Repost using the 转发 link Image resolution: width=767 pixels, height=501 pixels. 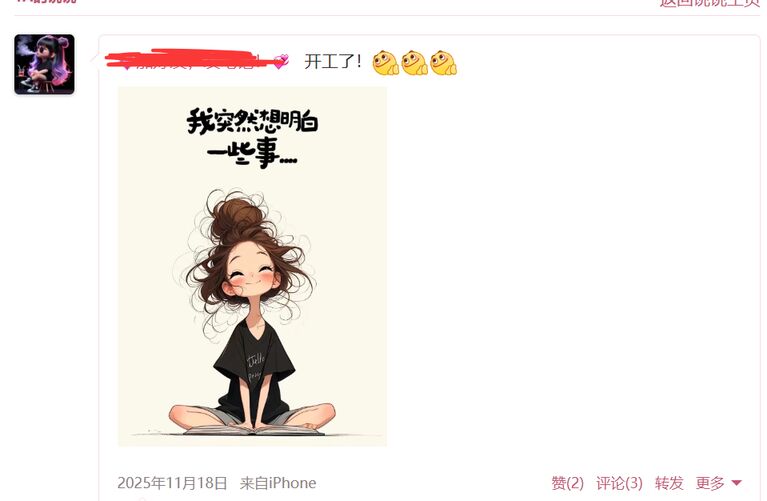[669, 483]
